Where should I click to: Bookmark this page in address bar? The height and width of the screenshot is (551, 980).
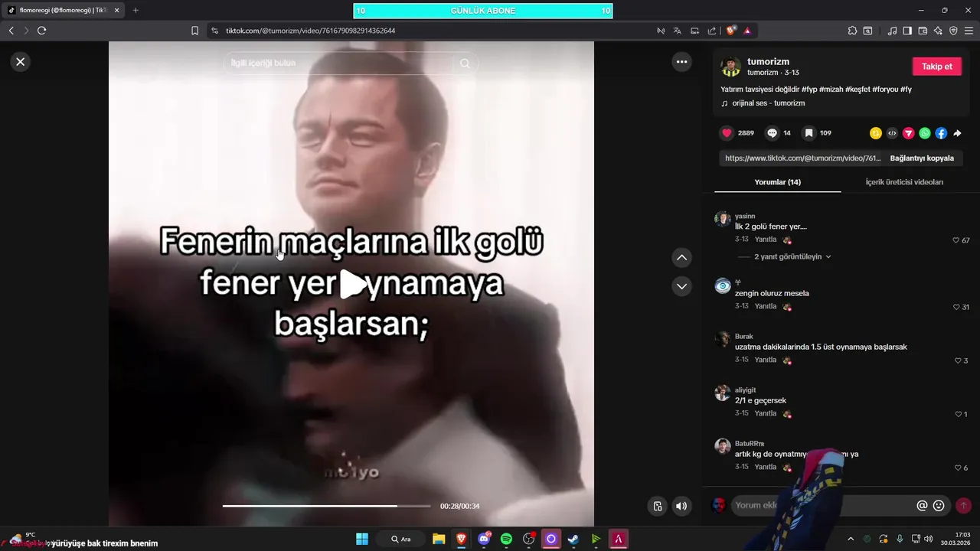194,31
